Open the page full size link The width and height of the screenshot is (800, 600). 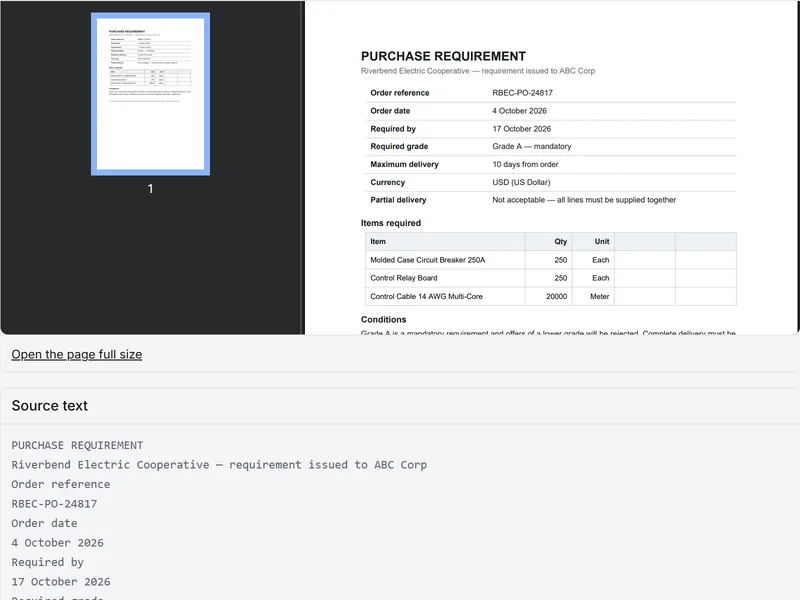click(77, 354)
